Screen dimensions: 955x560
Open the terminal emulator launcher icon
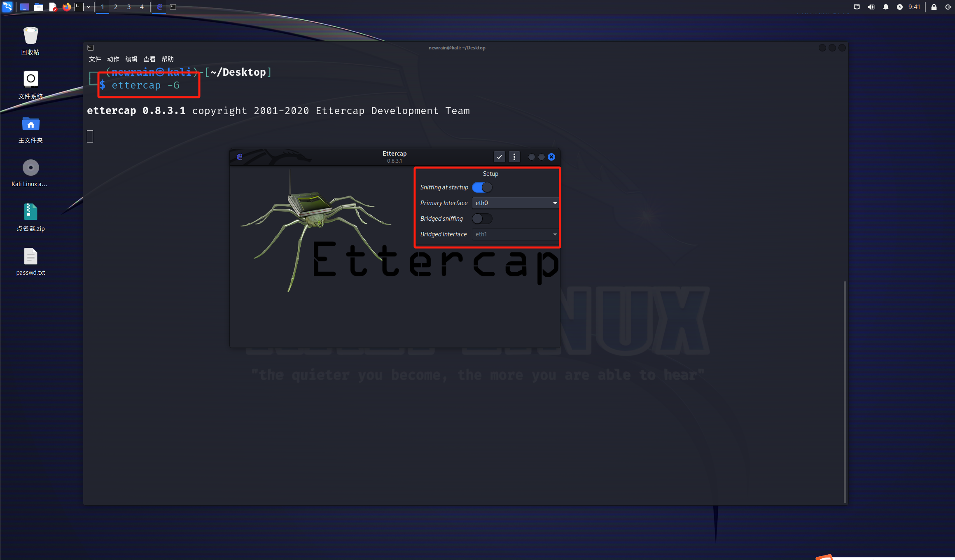[79, 7]
